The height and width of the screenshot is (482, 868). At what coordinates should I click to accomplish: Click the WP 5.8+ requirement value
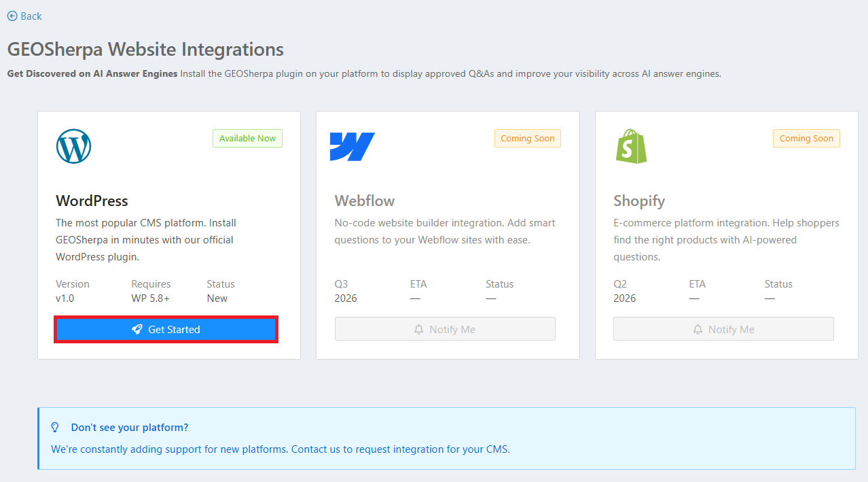coord(150,298)
